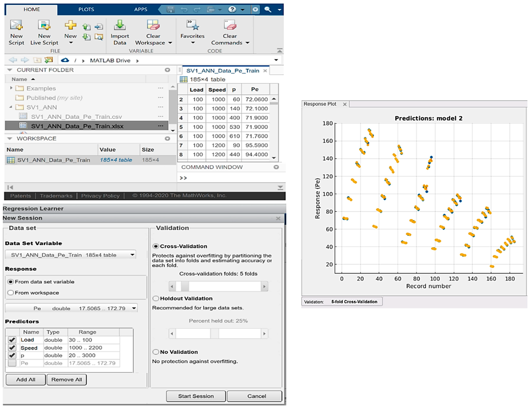Open the Pe response variable dropdown
Image resolution: width=532 pixels, height=408 pixels.
[71, 308]
